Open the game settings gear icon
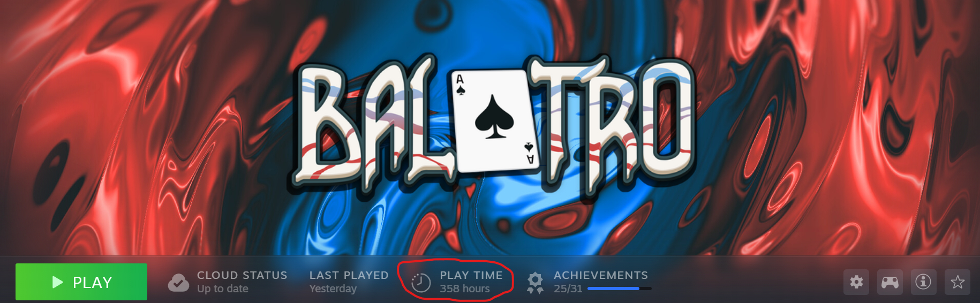Viewport: 980px width, 303px height. 856,282
